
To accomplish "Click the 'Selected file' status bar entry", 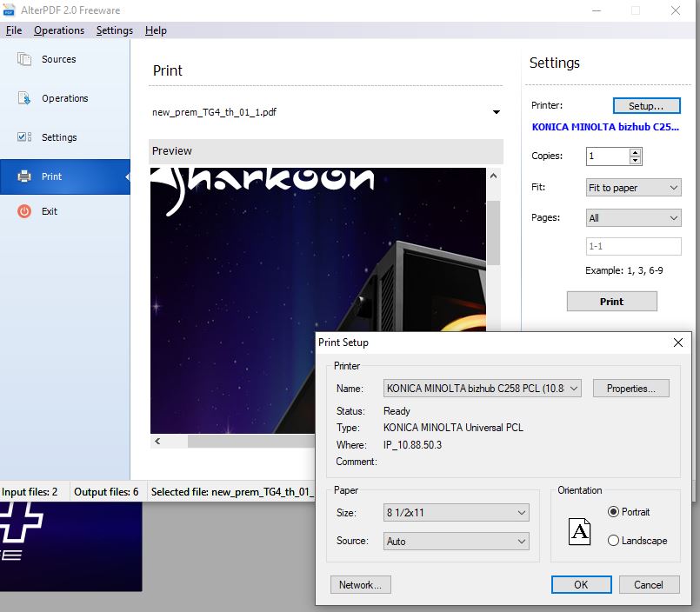I will 232,492.
